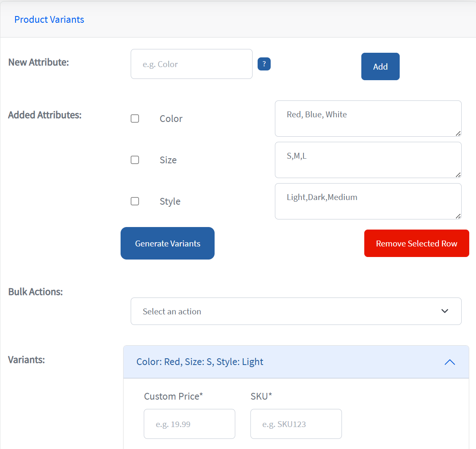
Task: Click Generate Variants button
Action: click(x=167, y=243)
